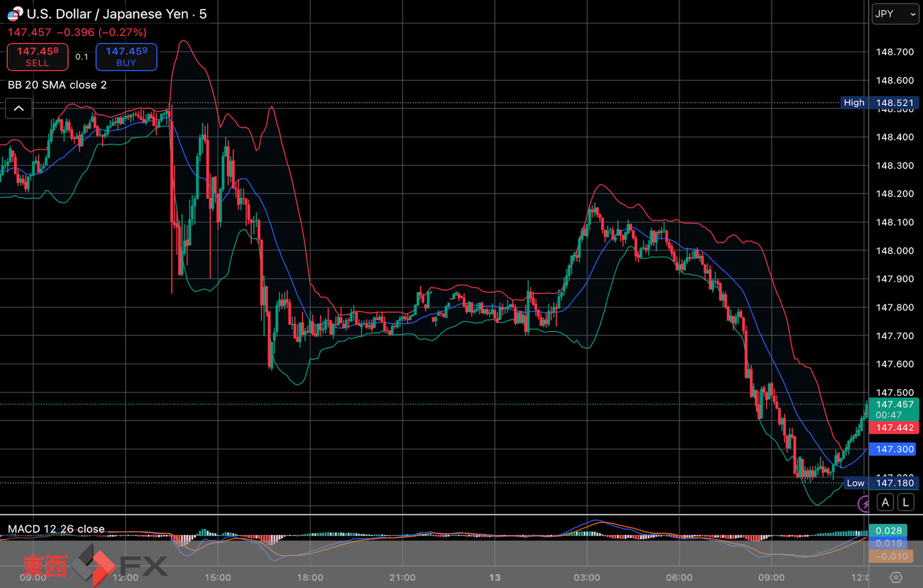Open the JPY currency dropdown

pos(895,14)
